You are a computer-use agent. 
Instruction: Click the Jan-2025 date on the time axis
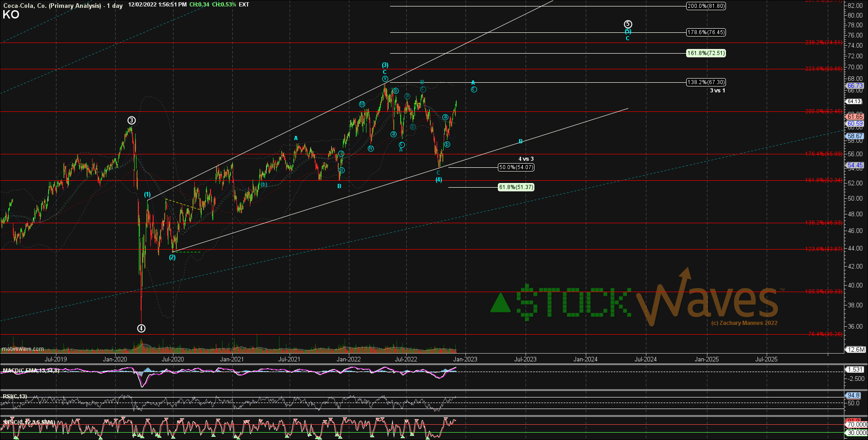(x=707, y=359)
